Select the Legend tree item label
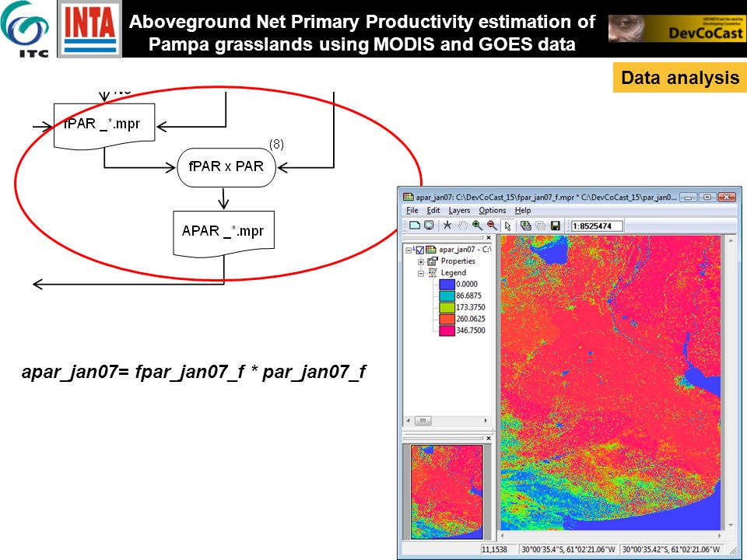This screenshot has height=560, width=747. point(453,272)
